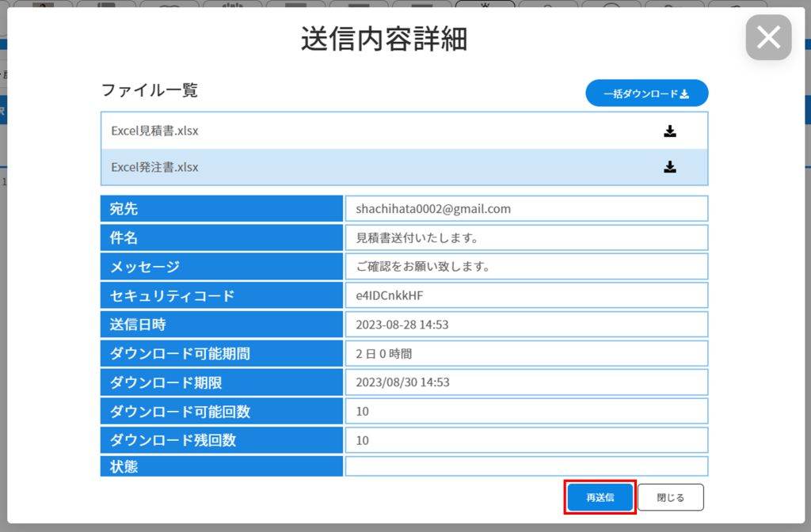This screenshot has width=811, height=532.
Task: Click the 件名 value field
Action: click(526, 237)
